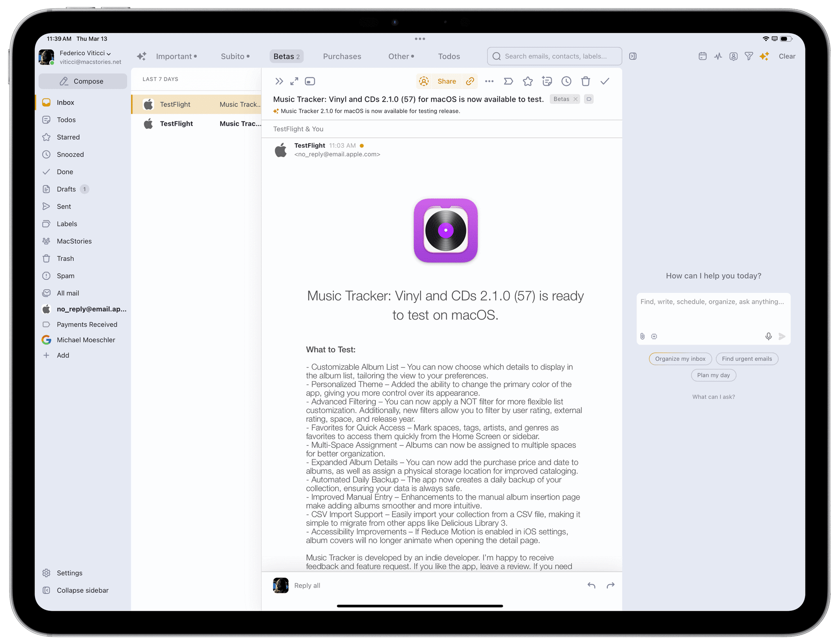Select no_reply@email.ap... in the sidebar
The width and height of the screenshot is (840, 644).
pyautogui.click(x=83, y=309)
